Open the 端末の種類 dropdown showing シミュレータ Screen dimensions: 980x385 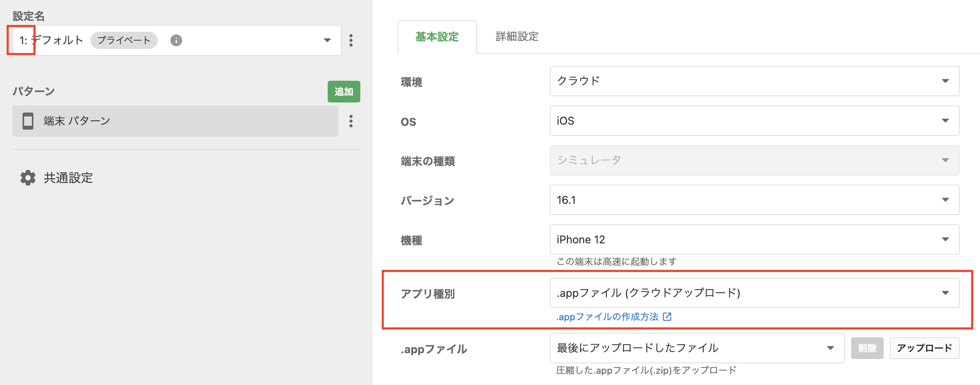(x=754, y=160)
